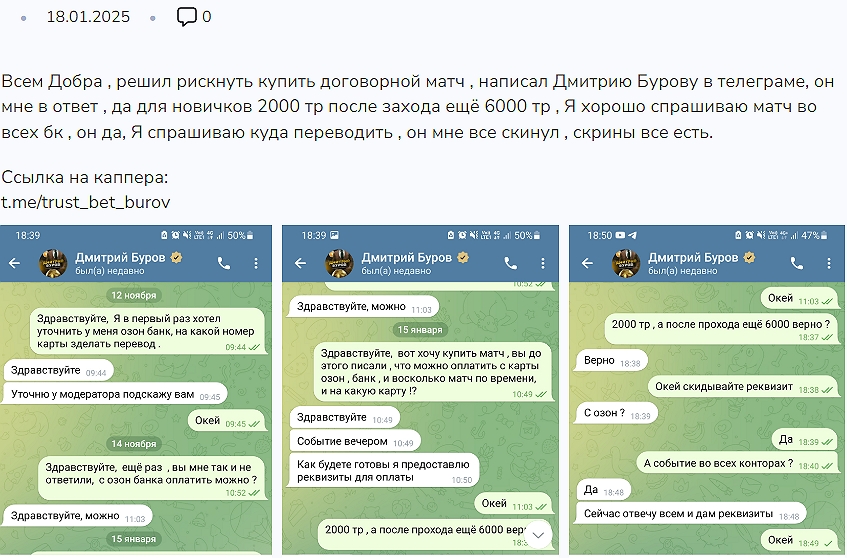Click 'Здравствуйте 10:49' message in second screenshot
This screenshot has height=558, width=847.
coord(345,418)
